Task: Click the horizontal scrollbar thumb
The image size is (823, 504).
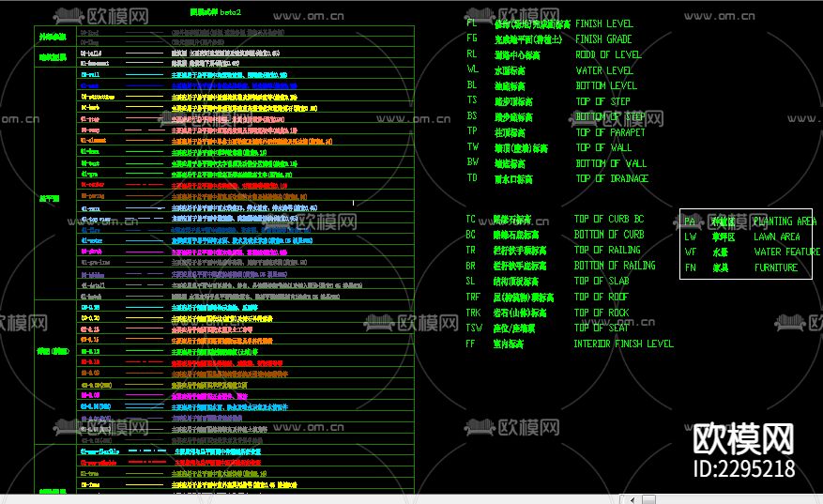Action: [649, 500]
